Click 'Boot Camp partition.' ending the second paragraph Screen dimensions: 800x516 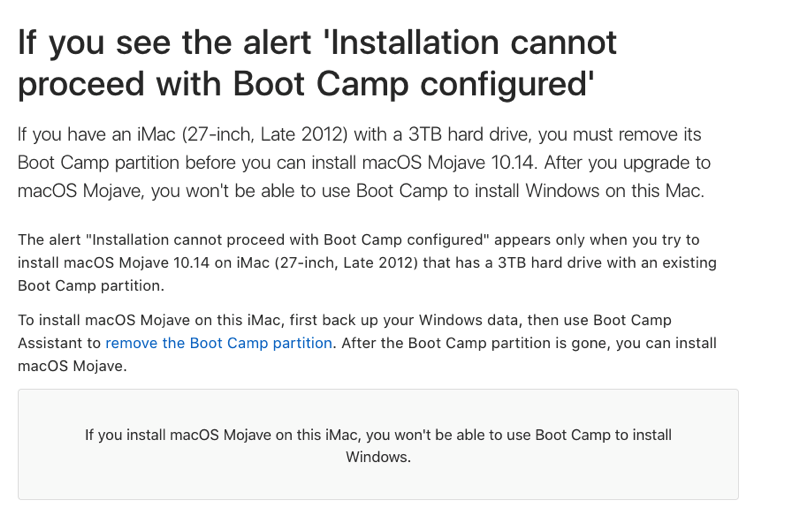(91, 286)
